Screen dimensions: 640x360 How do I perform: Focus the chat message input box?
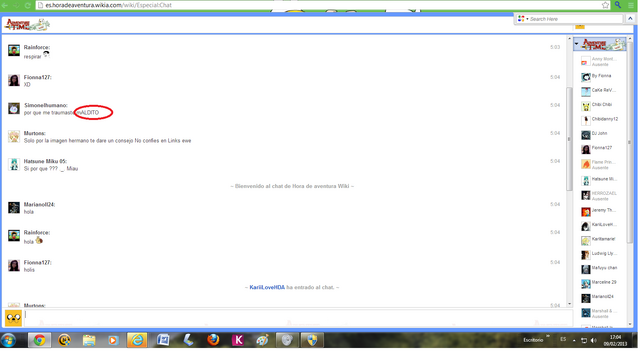pos(298,318)
